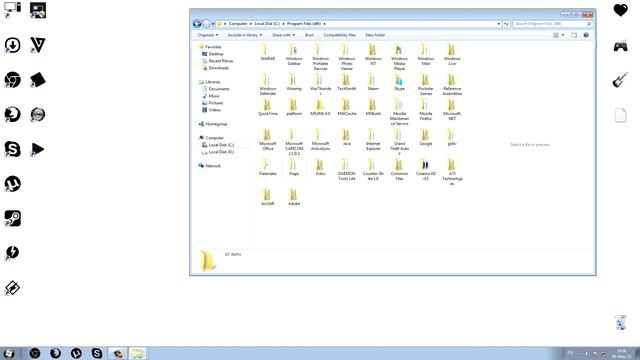Select the QuickTime folder
640x360 pixels.
(x=268, y=107)
